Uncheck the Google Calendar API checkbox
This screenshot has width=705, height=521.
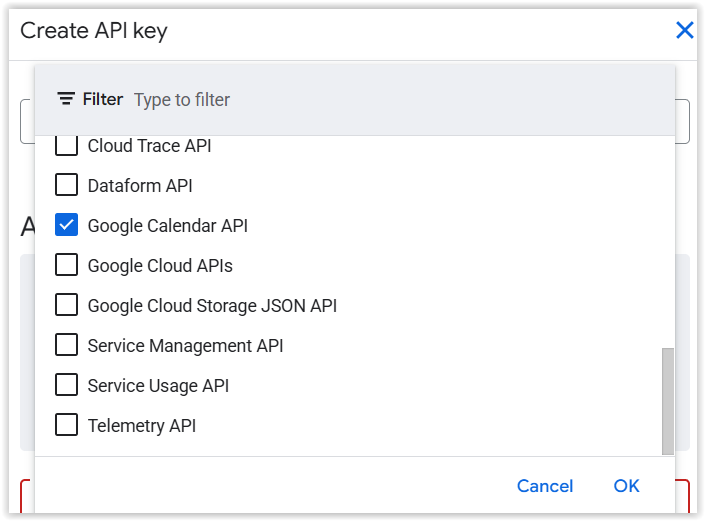pos(66,225)
